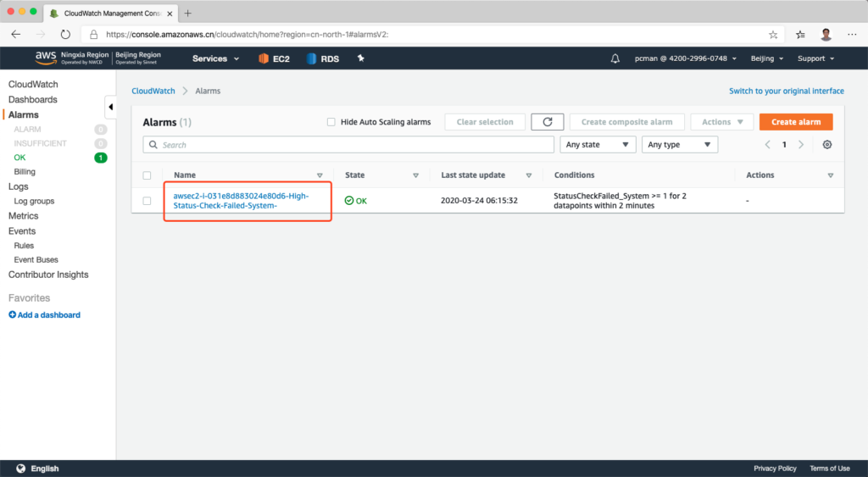Collapse the CloudWatch side navigation panel
This screenshot has height=477, width=868.
point(111,108)
